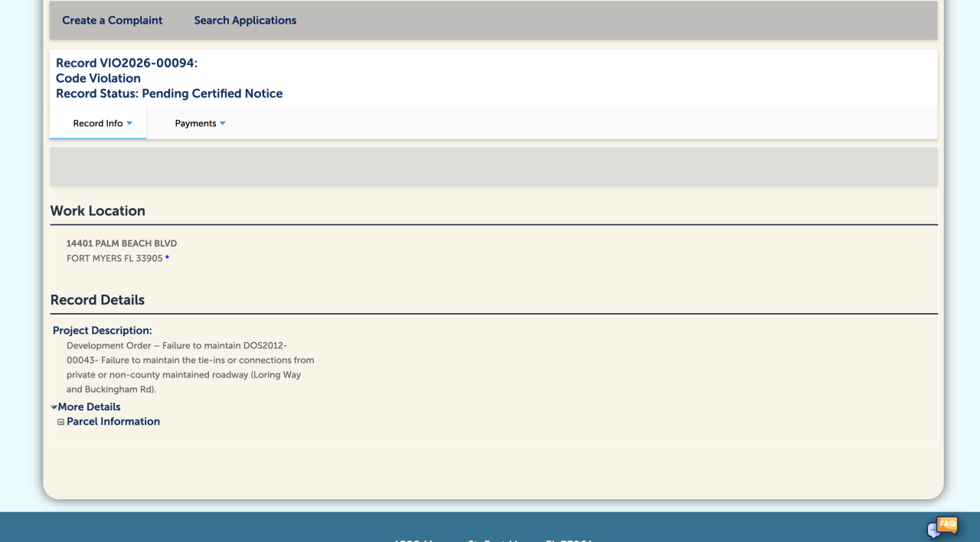980x542 pixels.
Task: Open the Payments tab
Action: pyautogui.click(x=195, y=123)
